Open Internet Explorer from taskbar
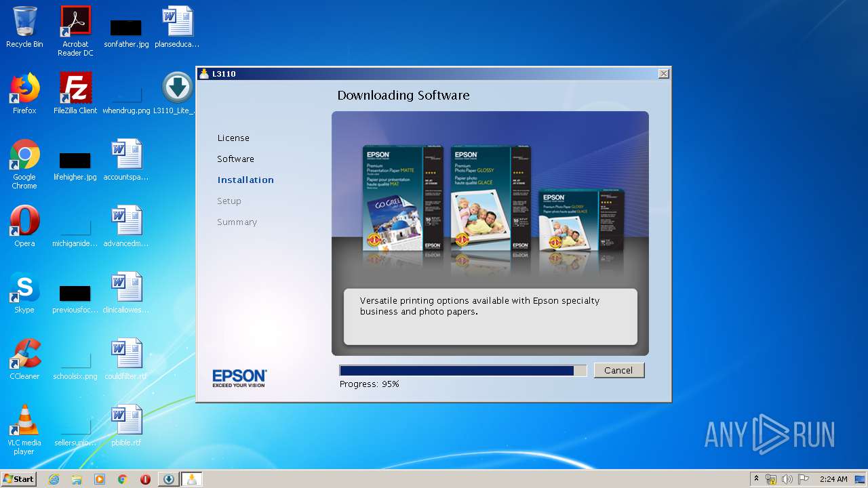 click(x=54, y=479)
